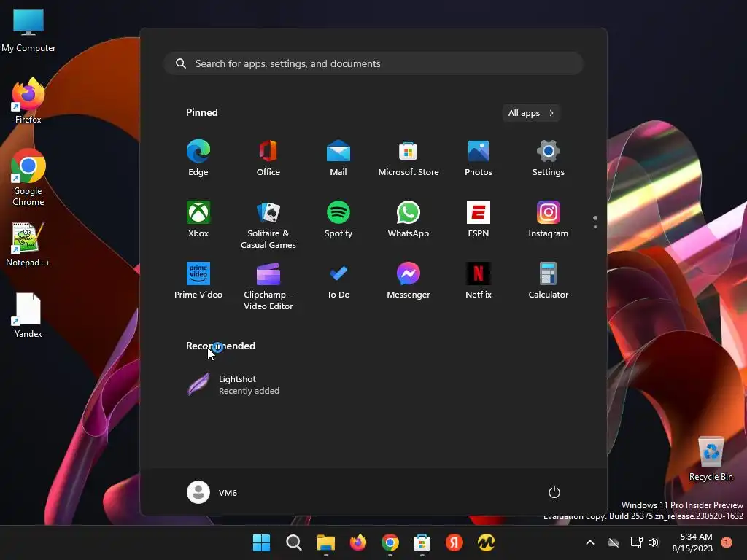Open network status tray icon
The height and width of the screenshot is (560, 747).
pyautogui.click(x=636, y=542)
